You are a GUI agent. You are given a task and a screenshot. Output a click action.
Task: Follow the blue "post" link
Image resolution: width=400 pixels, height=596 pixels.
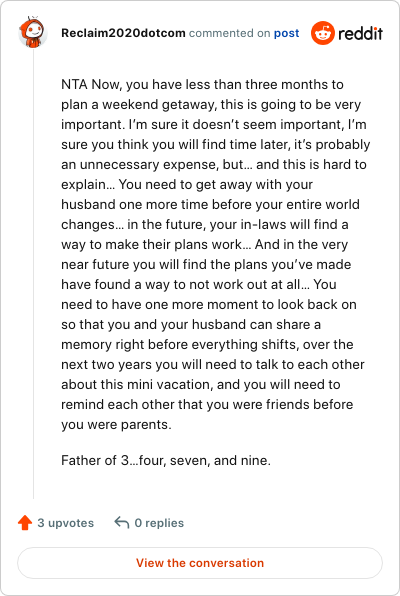coord(287,33)
